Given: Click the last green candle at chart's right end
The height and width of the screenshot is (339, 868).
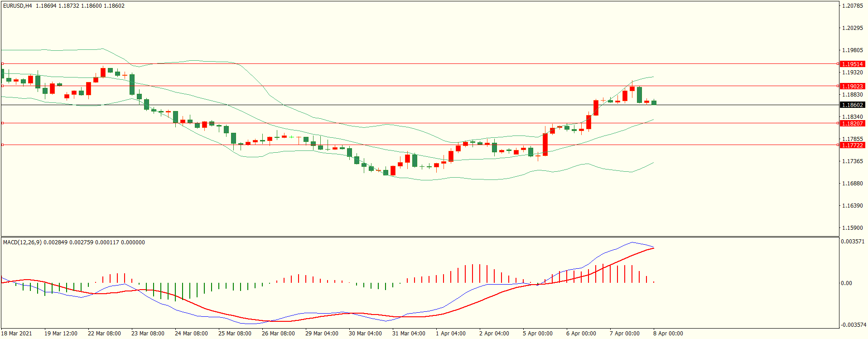Looking at the screenshot, I should pos(654,102).
